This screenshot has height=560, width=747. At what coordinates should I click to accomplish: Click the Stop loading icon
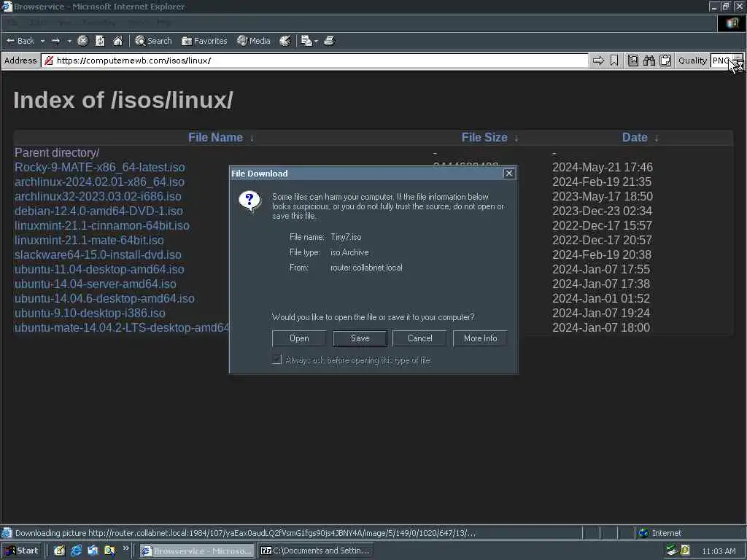(x=82, y=41)
